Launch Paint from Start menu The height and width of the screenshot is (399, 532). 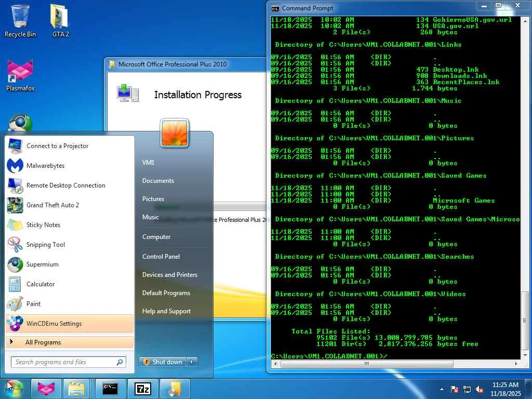[x=70, y=303]
